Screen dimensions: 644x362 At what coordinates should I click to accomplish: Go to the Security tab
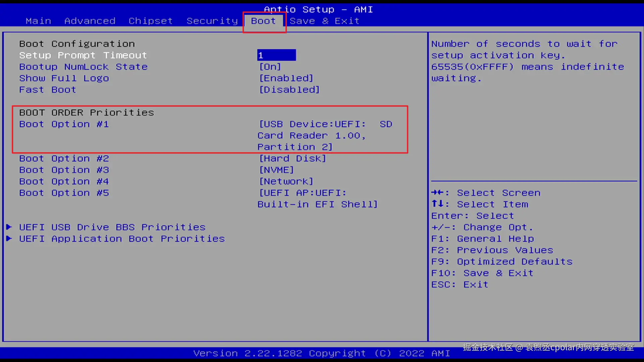pyautogui.click(x=212, y=21)
